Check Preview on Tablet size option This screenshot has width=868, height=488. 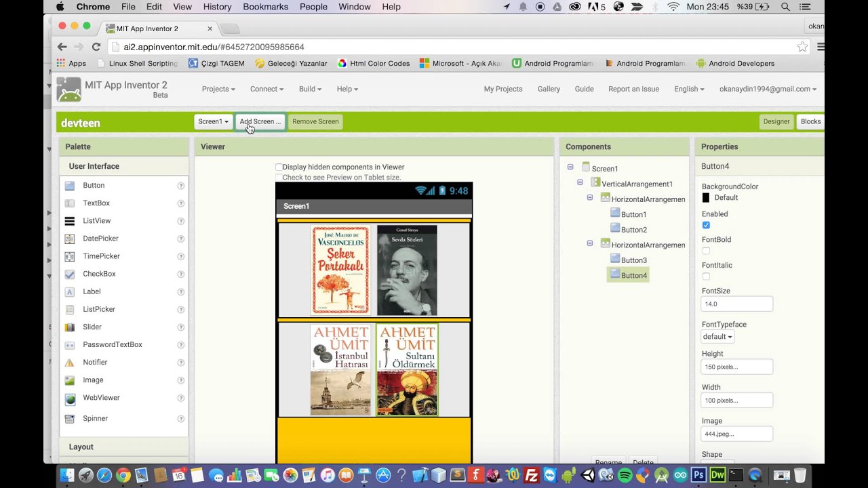tap(279, 178)
